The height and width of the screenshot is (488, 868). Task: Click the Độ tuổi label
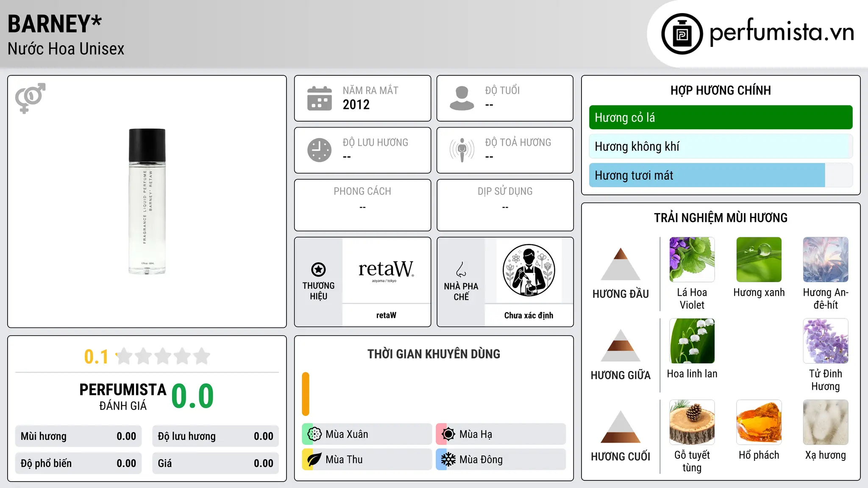pos(502,90)
